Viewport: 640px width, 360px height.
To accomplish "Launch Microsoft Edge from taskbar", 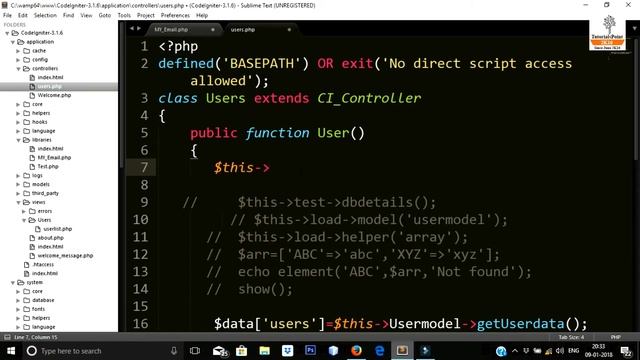I will (x=379, y=351).
